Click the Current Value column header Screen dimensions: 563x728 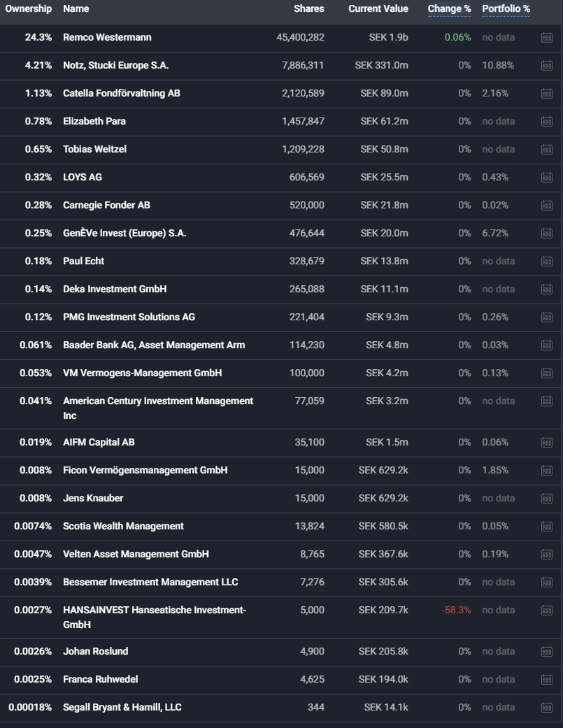378,9
